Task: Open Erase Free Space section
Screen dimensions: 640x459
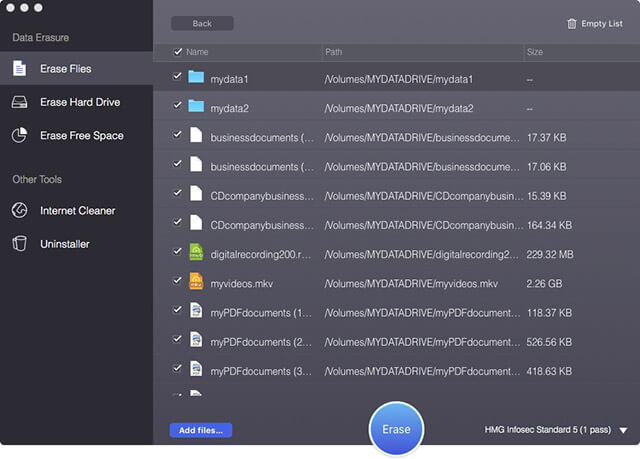Action: pyautogui.click(x=76, y=135)
